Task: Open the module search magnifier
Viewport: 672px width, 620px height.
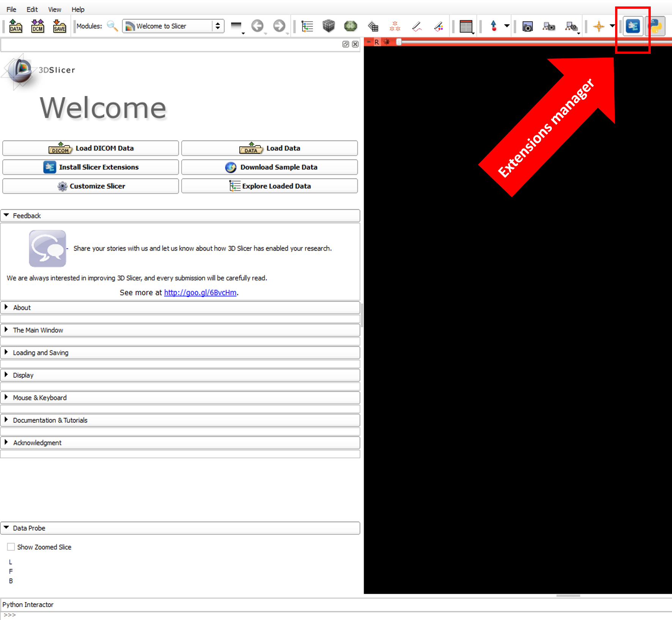Action: coord(112,26)
